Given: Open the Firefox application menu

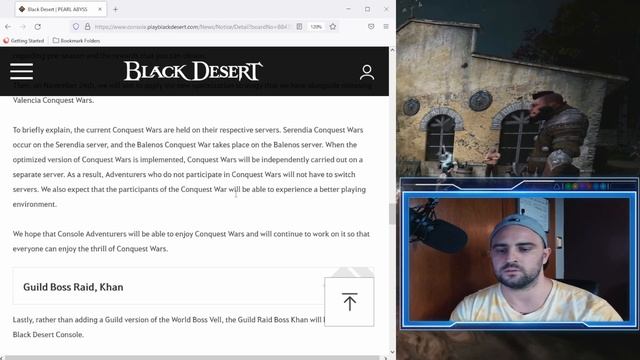Looking at the screenshot, I should tap(386, 27).
